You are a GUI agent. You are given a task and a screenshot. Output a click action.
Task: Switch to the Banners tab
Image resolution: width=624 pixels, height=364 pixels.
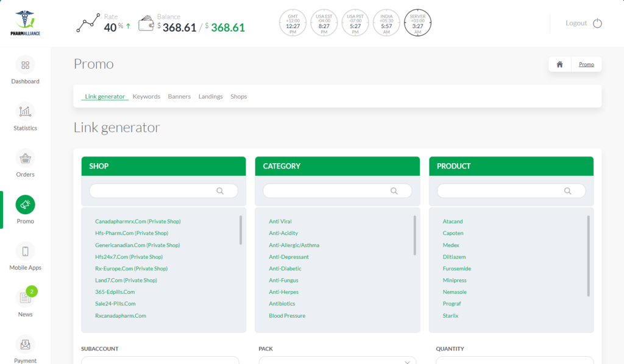click(x=179, y=97)
